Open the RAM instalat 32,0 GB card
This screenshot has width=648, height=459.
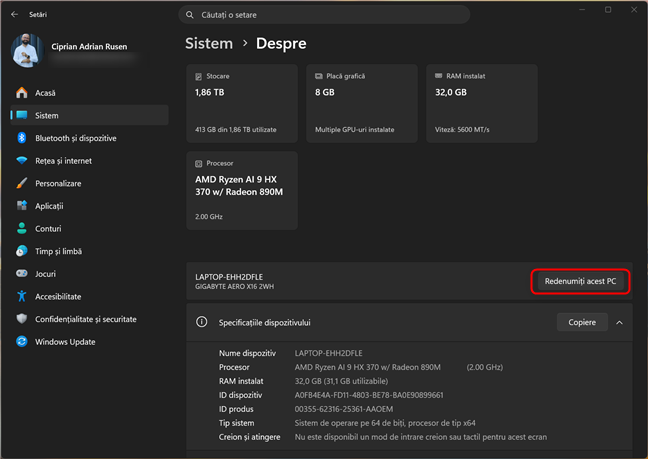tap(482, 103)
